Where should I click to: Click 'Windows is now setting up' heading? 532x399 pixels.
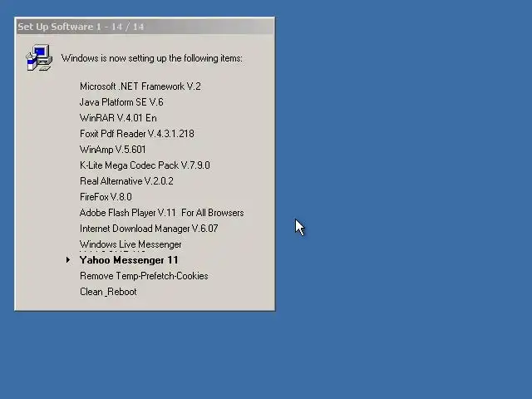(x=152, y=58)
